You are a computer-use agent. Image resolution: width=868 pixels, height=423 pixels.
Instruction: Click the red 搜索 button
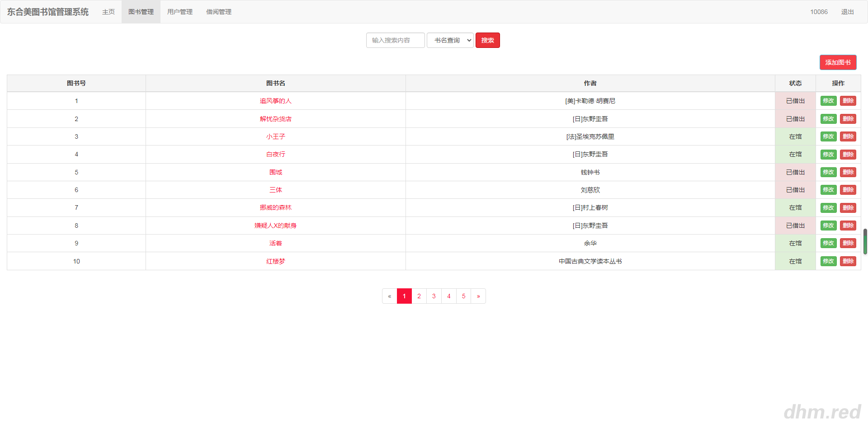click(x=488, y=40)
